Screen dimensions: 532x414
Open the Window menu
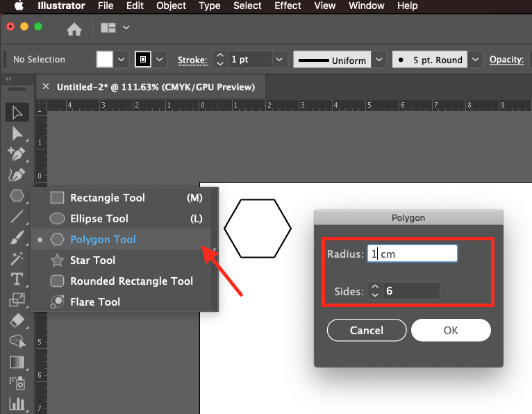367,6
